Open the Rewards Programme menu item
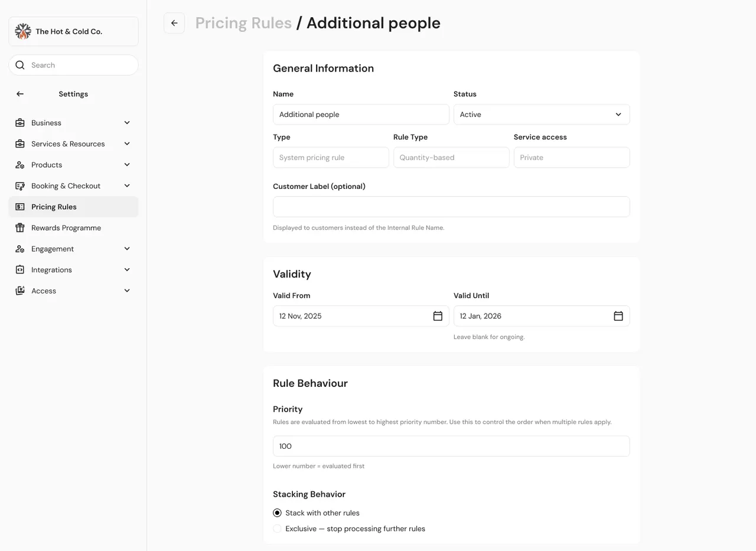This screenshot has height=551, width=756. (73, 228)
